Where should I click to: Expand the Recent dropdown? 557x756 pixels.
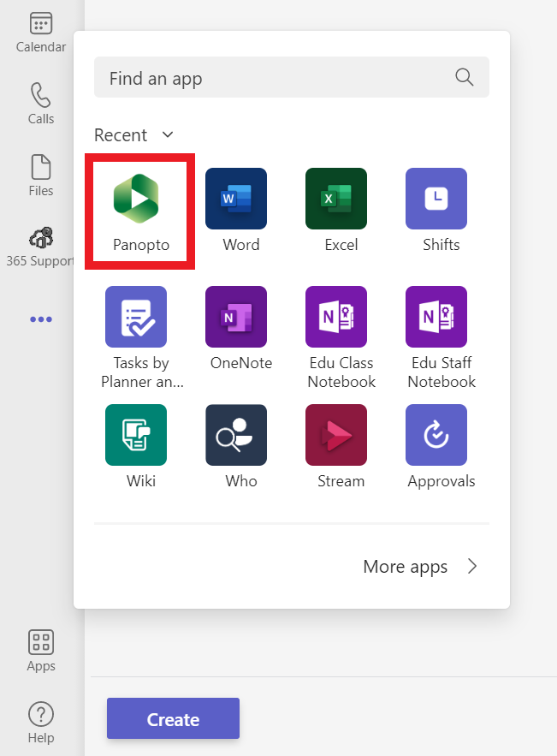pos(134,135)
